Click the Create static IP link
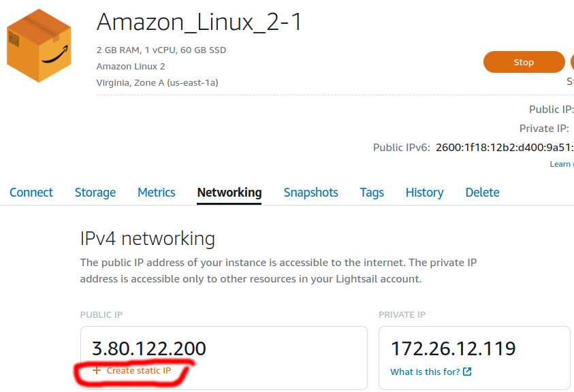 139,370
